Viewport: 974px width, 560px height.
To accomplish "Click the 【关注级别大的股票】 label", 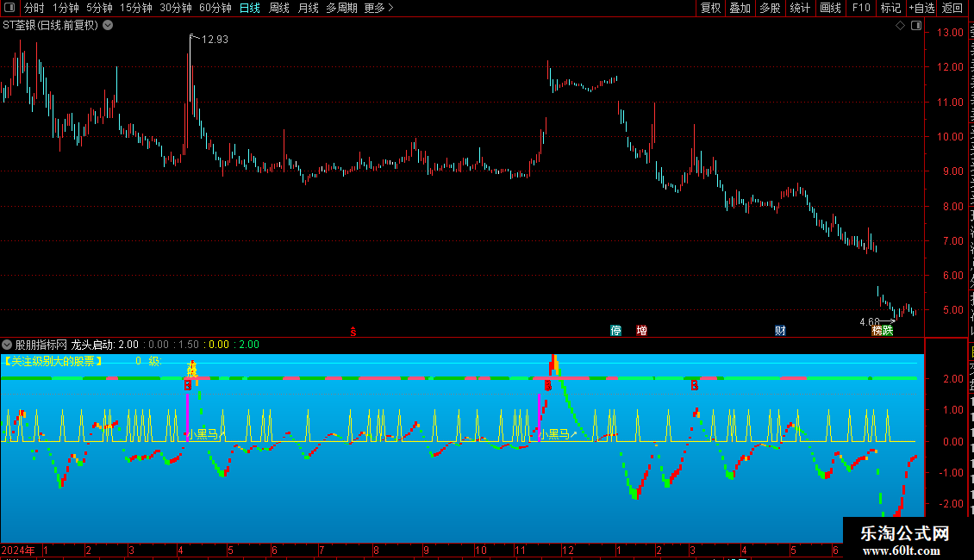I will point(53,361).
